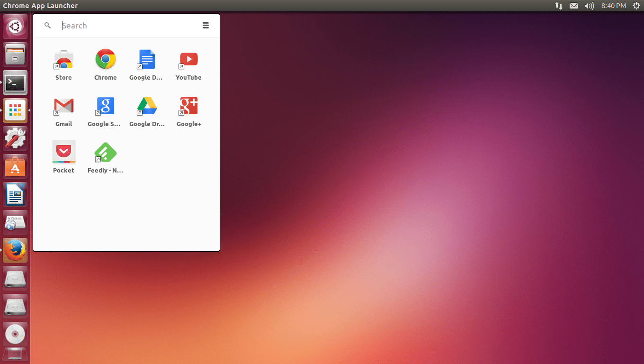Image resolution: width=644 pixels, height=364 pixels.
Task: Open the first disk drive icon
Action: point(15,278)
